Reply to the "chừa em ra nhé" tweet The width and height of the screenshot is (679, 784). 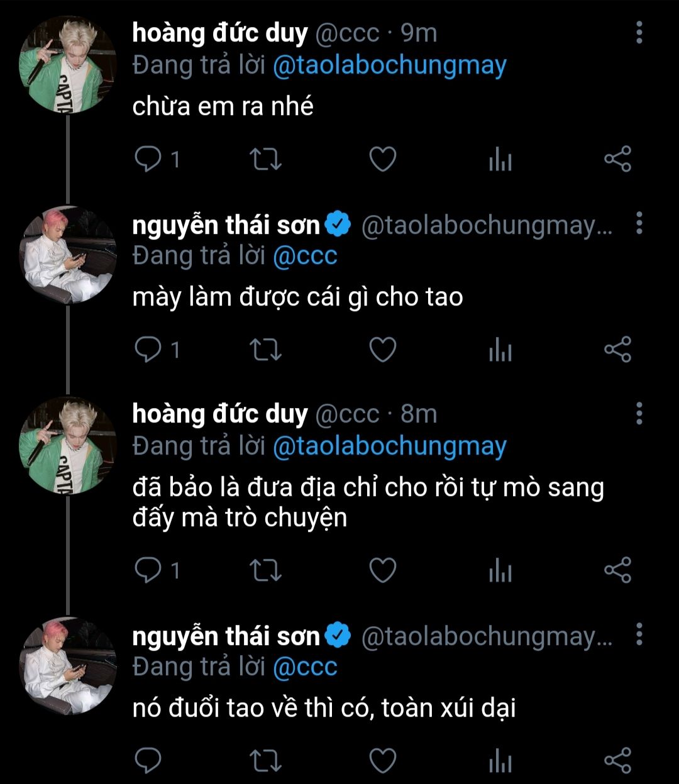(148, 159)
